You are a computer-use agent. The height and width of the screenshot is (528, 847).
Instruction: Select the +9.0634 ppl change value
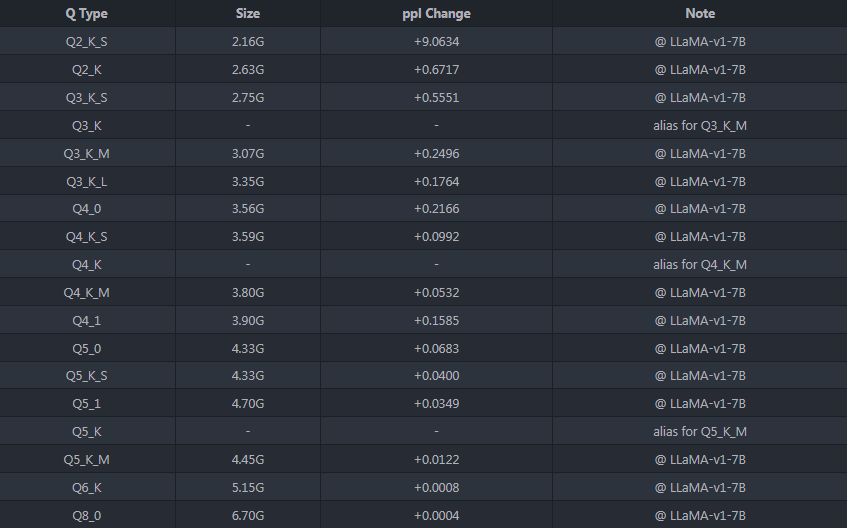click(x=436, y=42)
